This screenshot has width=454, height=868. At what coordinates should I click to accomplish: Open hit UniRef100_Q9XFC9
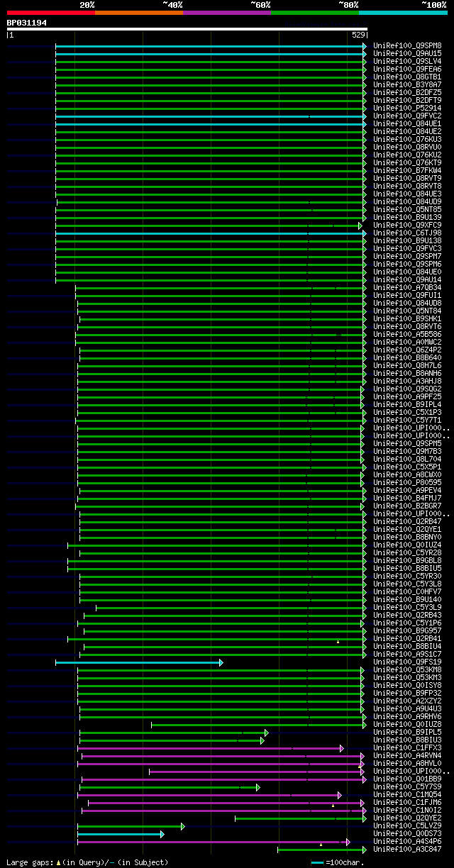(x=407, y=225)
